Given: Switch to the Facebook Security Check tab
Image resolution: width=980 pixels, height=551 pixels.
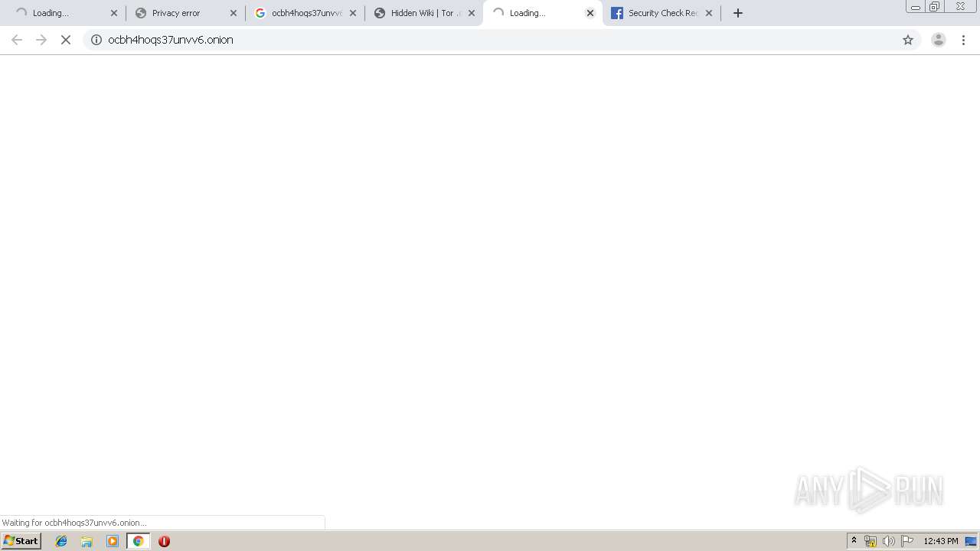Looking at the screenshot, I should pos(662,13).
